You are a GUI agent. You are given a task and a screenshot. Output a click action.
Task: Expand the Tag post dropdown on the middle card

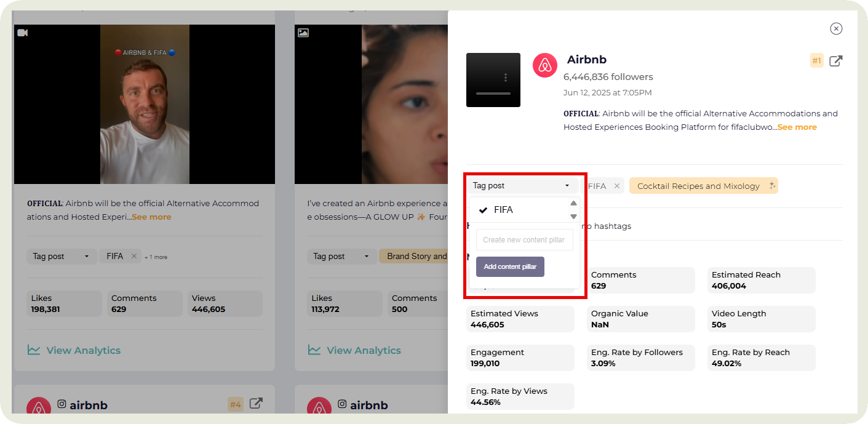pyautogui.click(x=342, y=256)
